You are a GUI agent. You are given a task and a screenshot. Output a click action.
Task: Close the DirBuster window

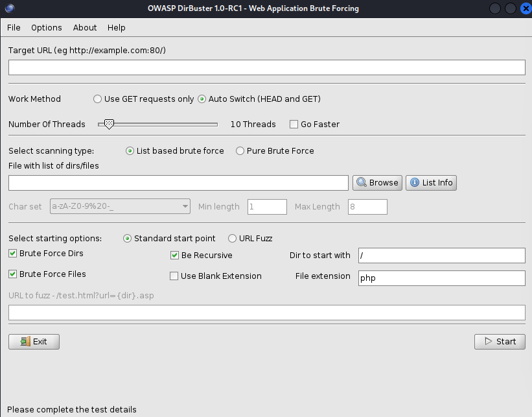526,8
